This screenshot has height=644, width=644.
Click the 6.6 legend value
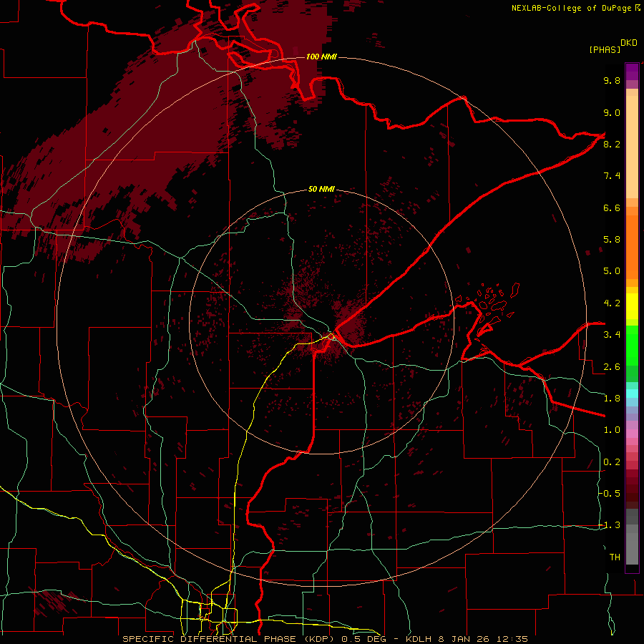[612, 208]
